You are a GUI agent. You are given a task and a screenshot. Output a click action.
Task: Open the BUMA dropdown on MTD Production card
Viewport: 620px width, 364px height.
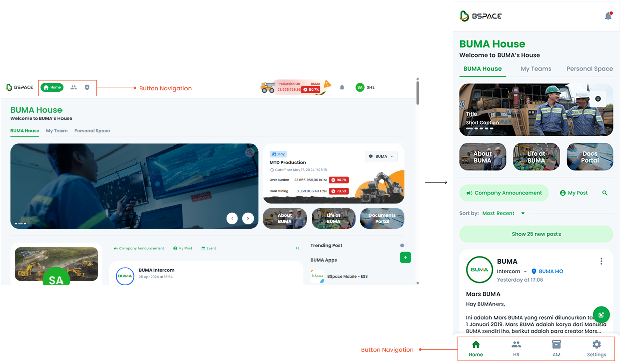click(x=381, y=156)
